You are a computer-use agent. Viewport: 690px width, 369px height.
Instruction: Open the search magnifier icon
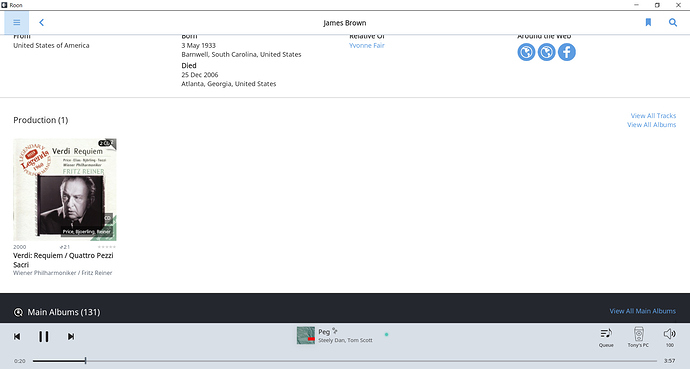(x=673, y=22)
